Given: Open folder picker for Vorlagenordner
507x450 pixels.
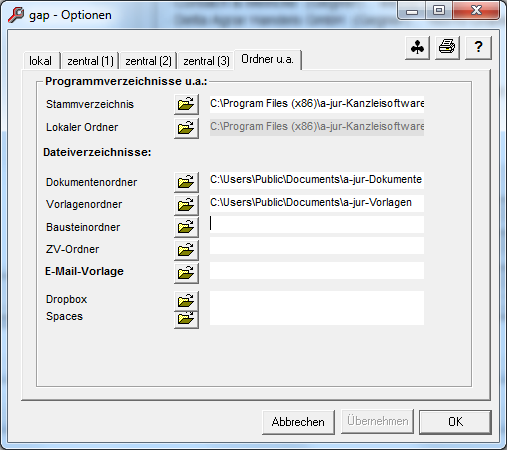Looking at the screenshot, I should click(x=186, y=205).
